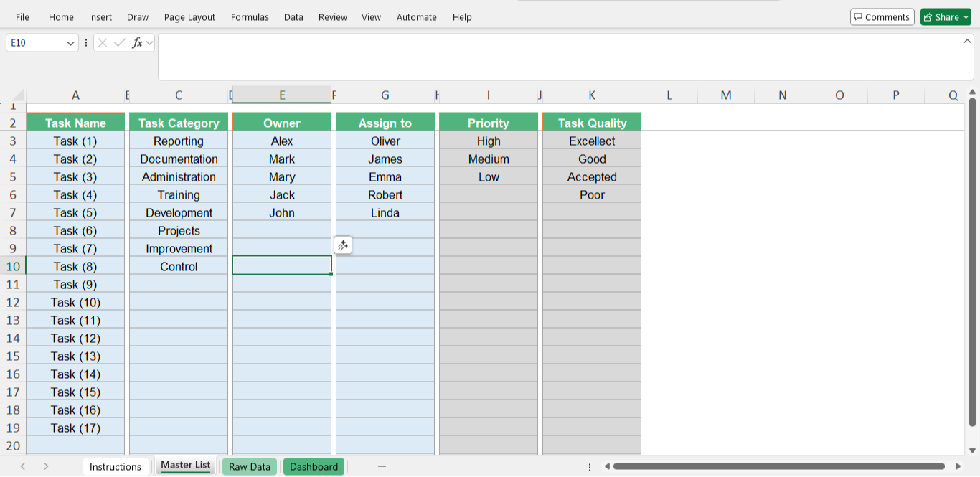Click the Cancel (X) icon beside the formula bar
The image size is (980, 477).
104,43
